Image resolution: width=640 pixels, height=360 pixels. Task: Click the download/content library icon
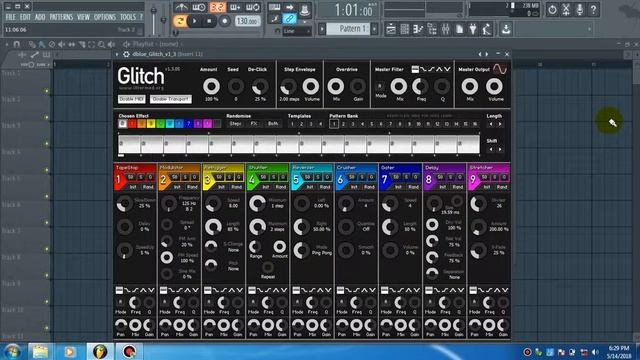pos(506,29)
